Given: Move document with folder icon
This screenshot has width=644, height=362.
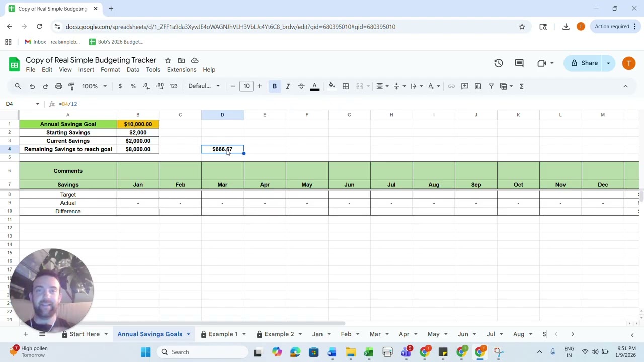Looking at the screenshot, I should 181,60.
